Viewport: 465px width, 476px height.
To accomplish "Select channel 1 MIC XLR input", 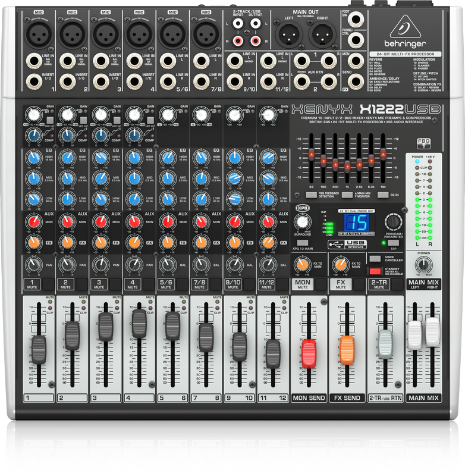I will click(39, 34).
